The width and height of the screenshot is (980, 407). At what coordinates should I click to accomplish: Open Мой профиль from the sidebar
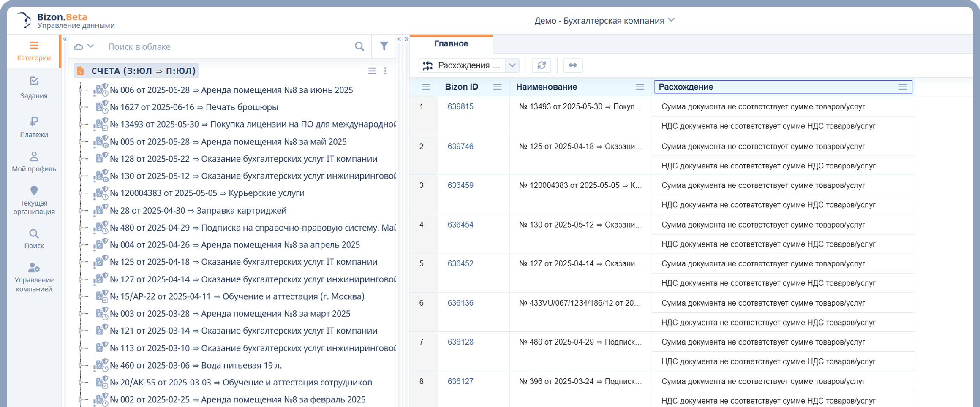[34, 162]
